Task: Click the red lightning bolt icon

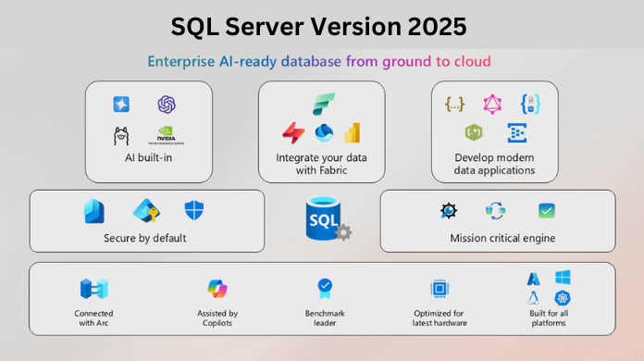Action: pyautogui.click(x=293, y=132)
